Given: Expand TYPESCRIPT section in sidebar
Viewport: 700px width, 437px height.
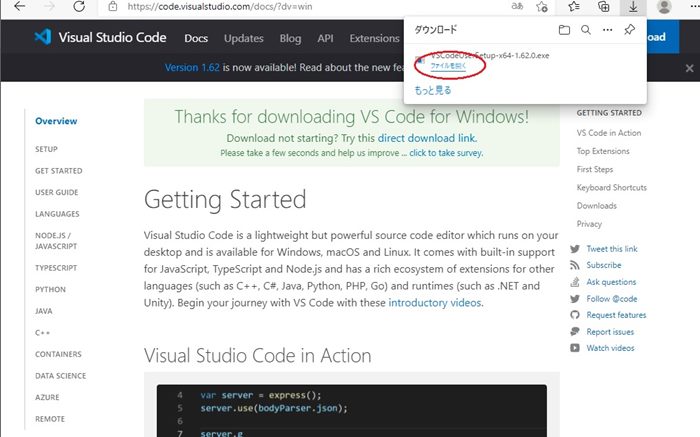Looking at the screenshot, I should pyautogui.click(x=56, y=268).
